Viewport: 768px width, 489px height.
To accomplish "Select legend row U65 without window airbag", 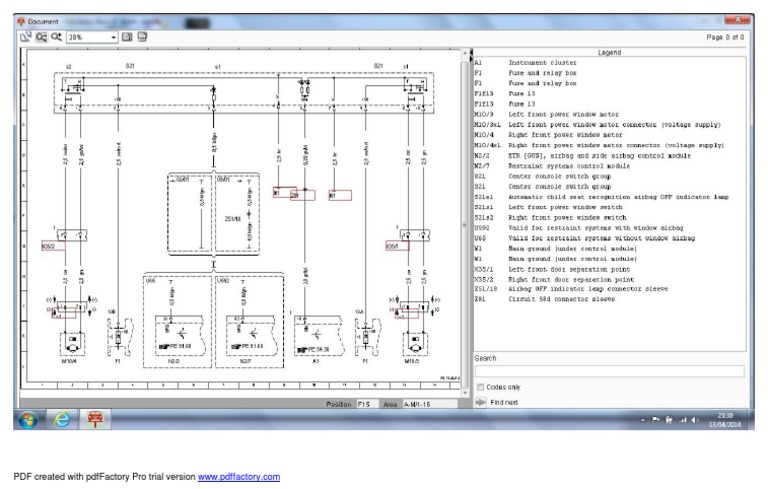I will tap(609, 238).
